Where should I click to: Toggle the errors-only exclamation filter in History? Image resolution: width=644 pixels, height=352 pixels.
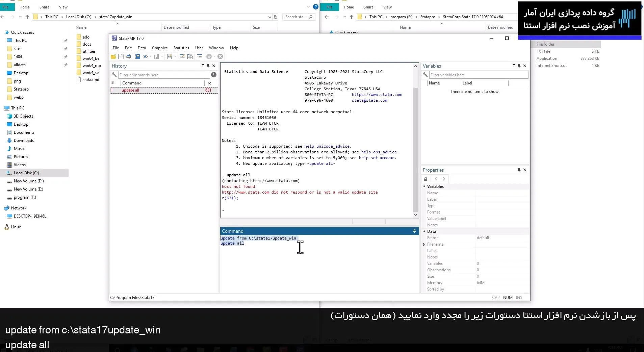coord(214,75)
